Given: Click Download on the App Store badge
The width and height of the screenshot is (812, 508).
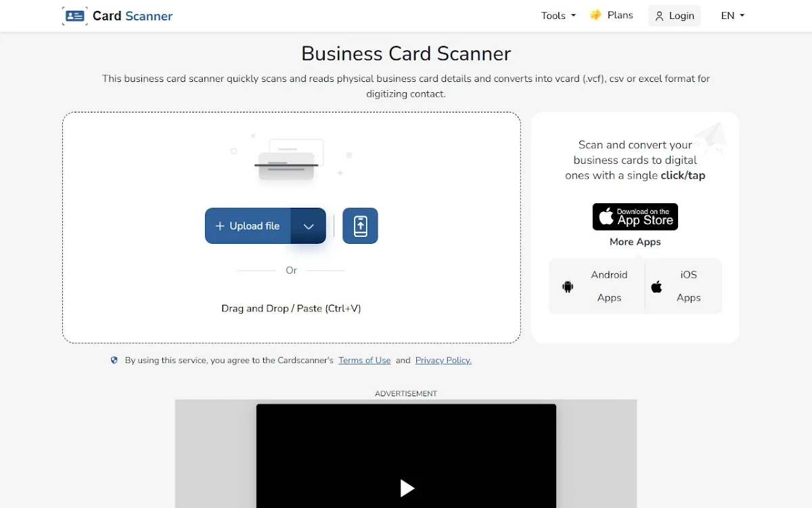Looking at the screenshot, I should pos(635,217).
